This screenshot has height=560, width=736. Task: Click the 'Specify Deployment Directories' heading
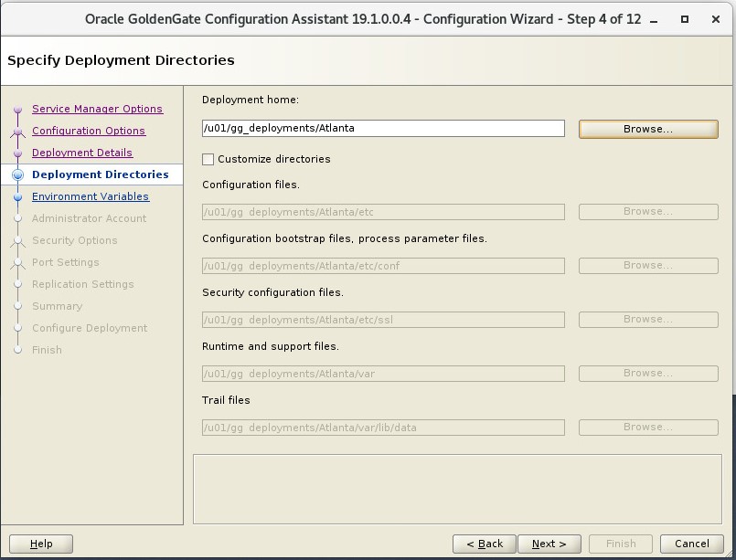click(x=121, y=60)
